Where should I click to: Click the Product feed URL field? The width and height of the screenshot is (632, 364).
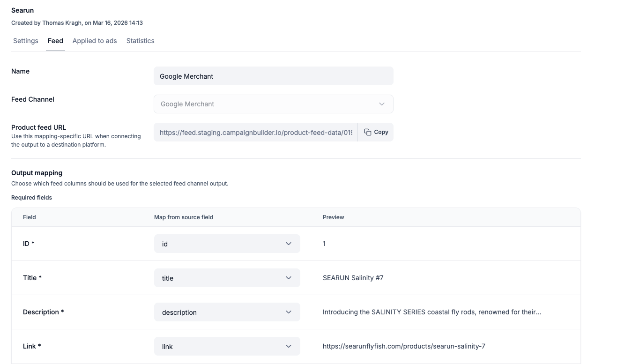[x=255, y=132]
